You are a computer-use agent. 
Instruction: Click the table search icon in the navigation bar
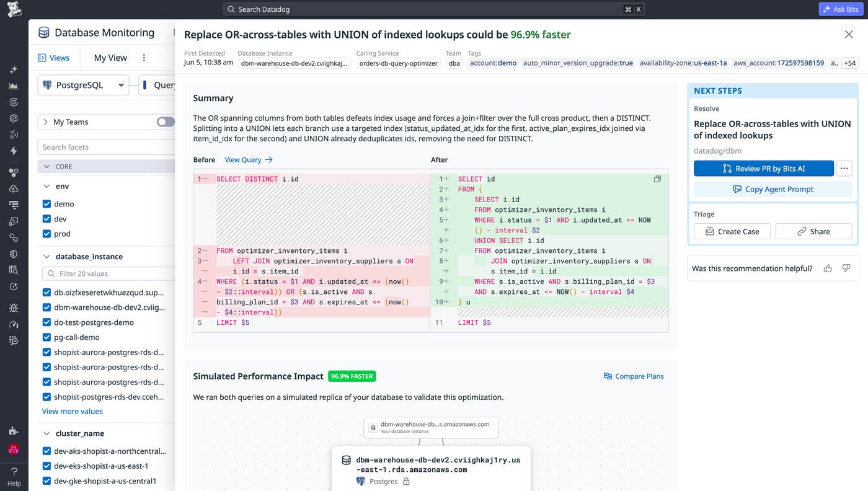coord(14,270)
